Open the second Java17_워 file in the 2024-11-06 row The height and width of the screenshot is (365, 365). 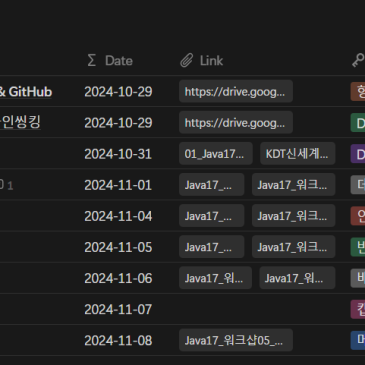297,278
